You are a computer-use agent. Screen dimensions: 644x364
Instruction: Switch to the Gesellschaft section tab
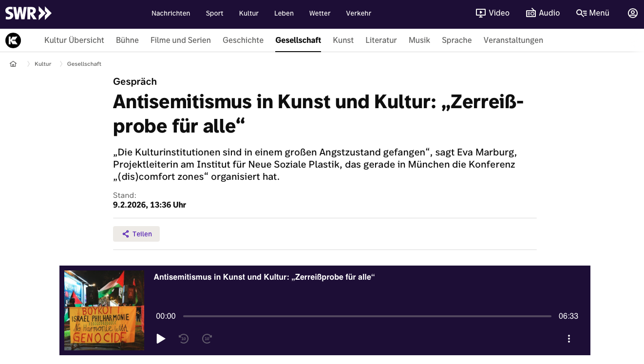(x=298, y=40)
